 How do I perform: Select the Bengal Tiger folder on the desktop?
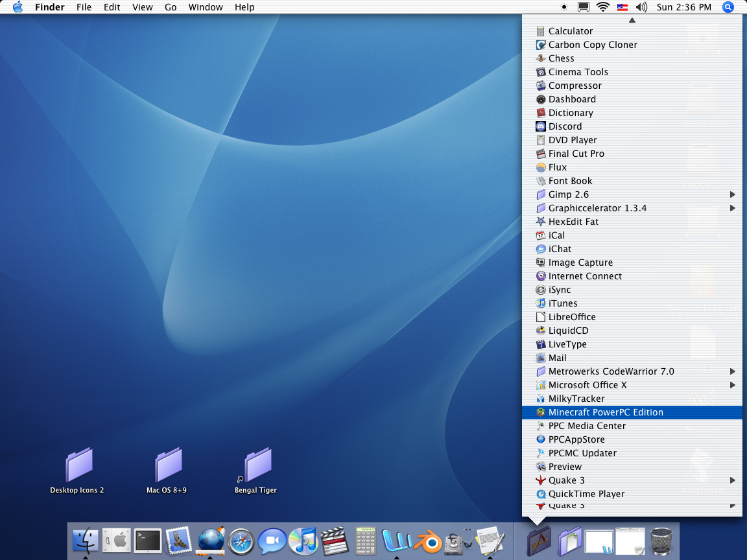click(x=257, y=465)
